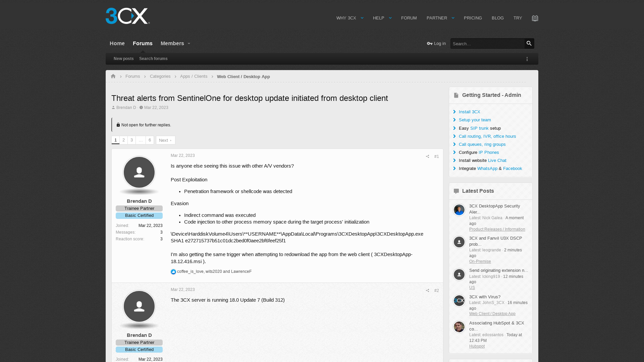
Task: Click the New posts button
Action: click(123, 58)
